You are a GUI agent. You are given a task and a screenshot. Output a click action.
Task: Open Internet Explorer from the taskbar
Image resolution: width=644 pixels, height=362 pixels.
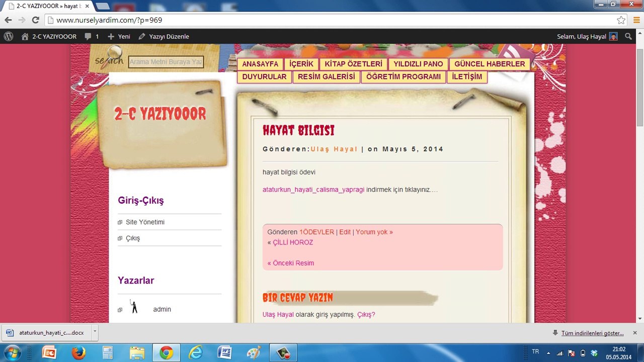coord(195,353)
